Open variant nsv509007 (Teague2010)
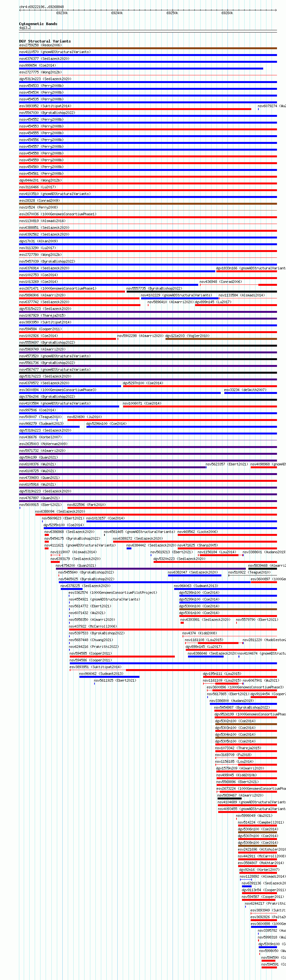 click(40, 417)
